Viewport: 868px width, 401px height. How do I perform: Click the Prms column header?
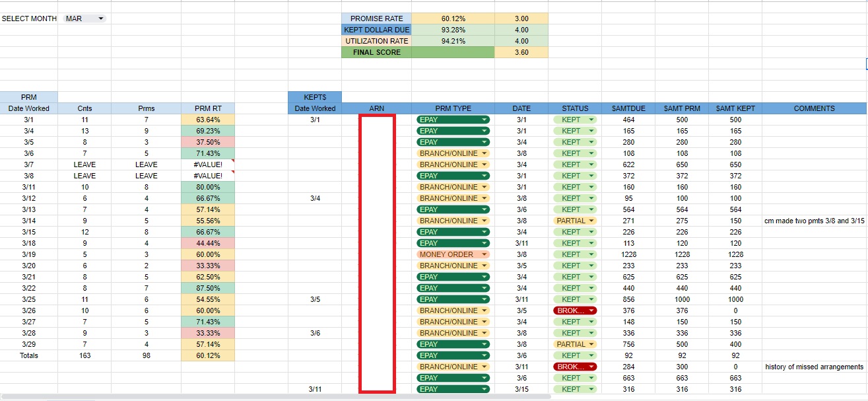pos(146,108)
